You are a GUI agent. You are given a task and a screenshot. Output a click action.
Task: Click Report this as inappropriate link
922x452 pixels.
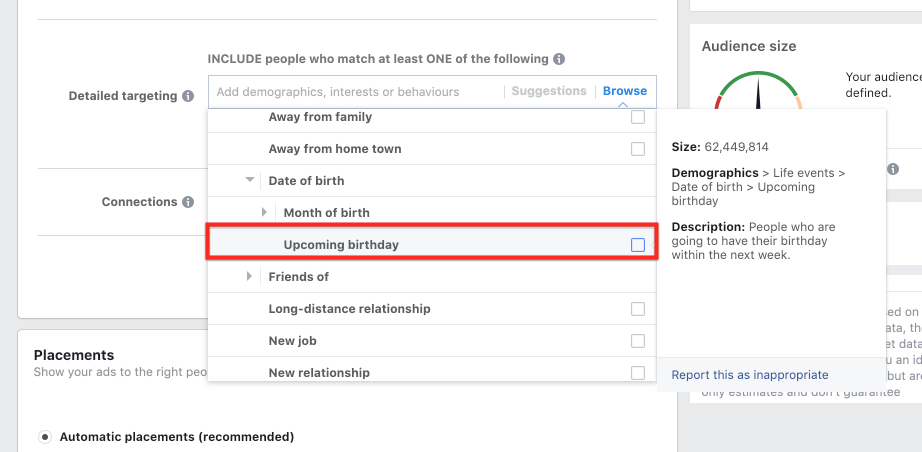(750, 375)
